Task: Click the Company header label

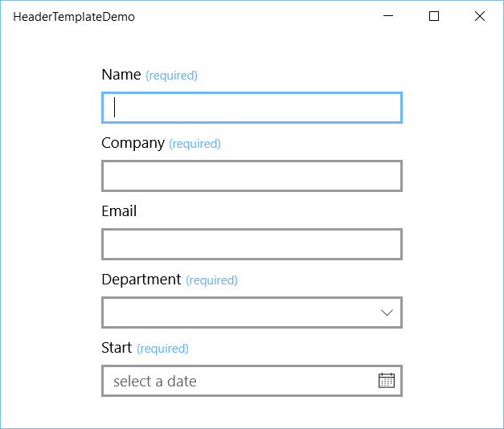Action: click(133, 143)
